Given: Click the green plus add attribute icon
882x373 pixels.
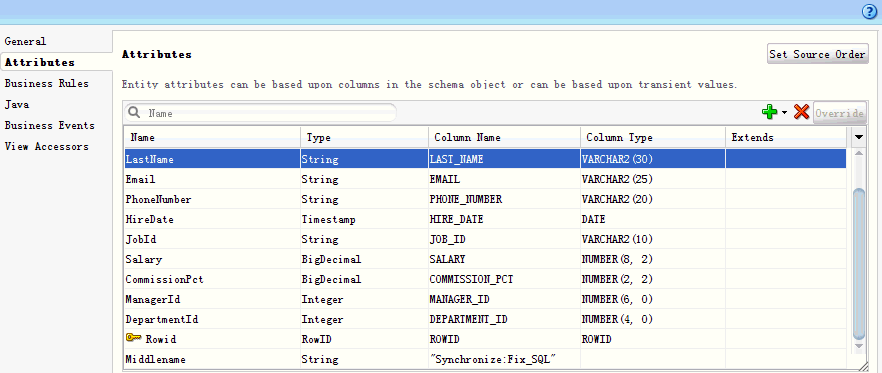Looking at the screenshot, I should click(x=769, y=113).
